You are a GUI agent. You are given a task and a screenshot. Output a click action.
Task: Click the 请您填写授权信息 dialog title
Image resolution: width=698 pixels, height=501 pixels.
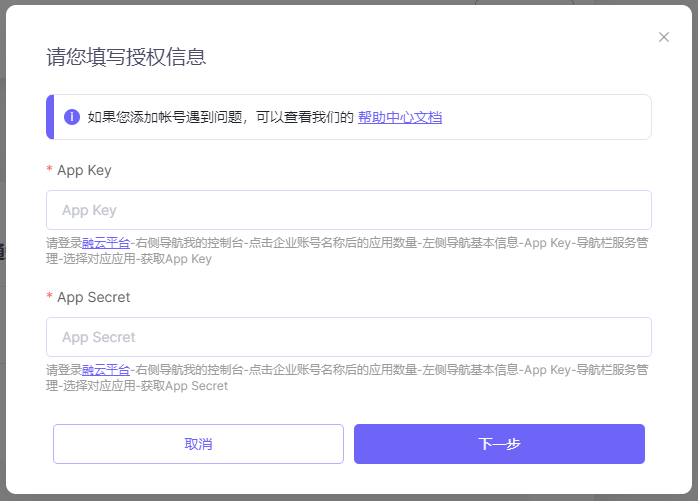pos(126,57)
